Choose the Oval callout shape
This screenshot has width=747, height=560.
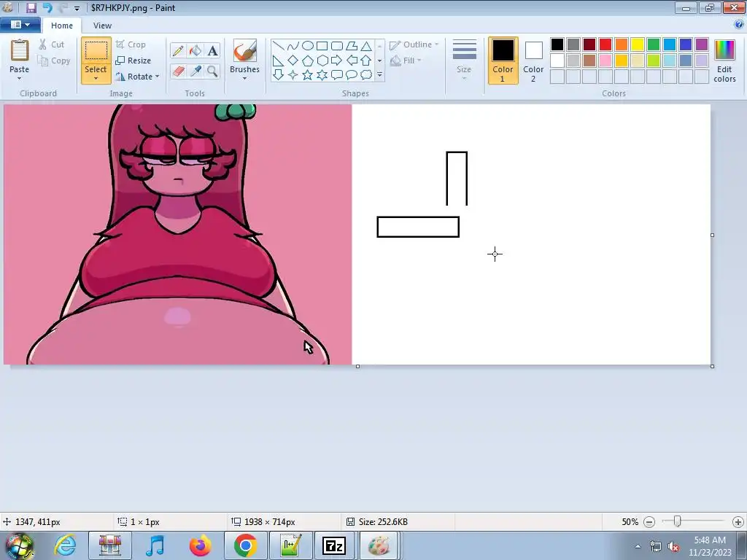point(352,75)
